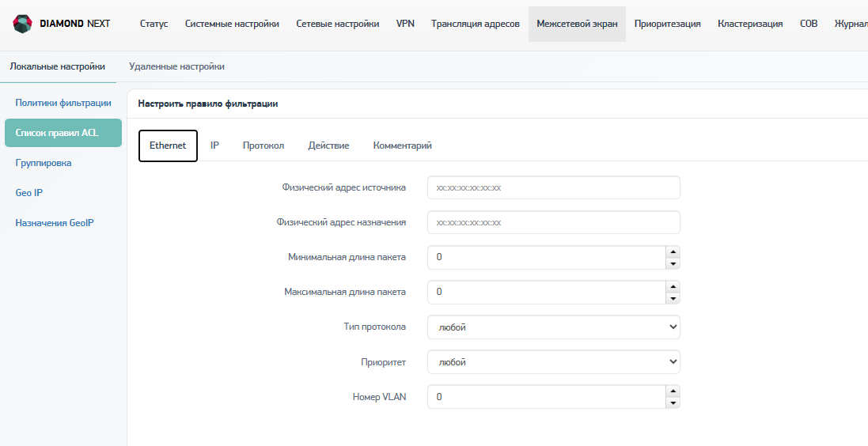Image resolution: width=868 pixels, height=446 pixels.
Task: Click the Настроить правило фильтрации heading
Action: point(208,104)
